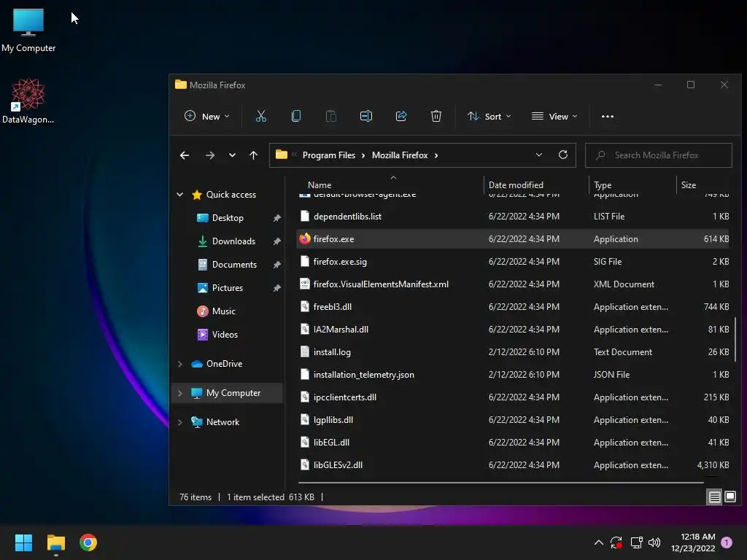Select the firefox.exe file
This screenshot has height=560, width=747.
pyautogui.click(x=513, y=239)
